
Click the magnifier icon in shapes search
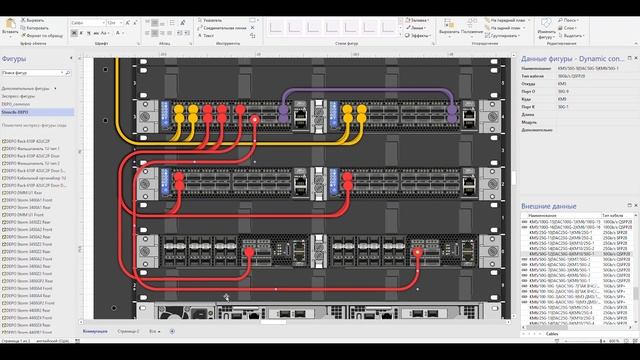pyautogui.click(x=68, y=73)
